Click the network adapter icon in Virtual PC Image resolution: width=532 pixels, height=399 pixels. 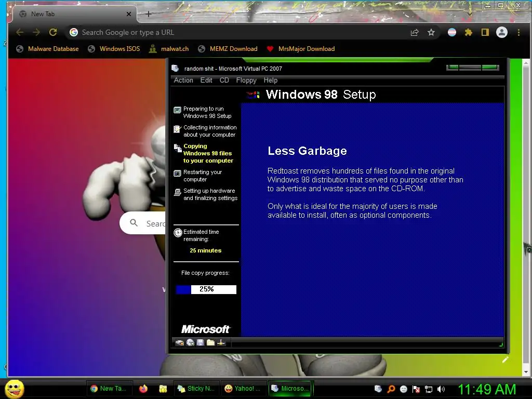221,343
